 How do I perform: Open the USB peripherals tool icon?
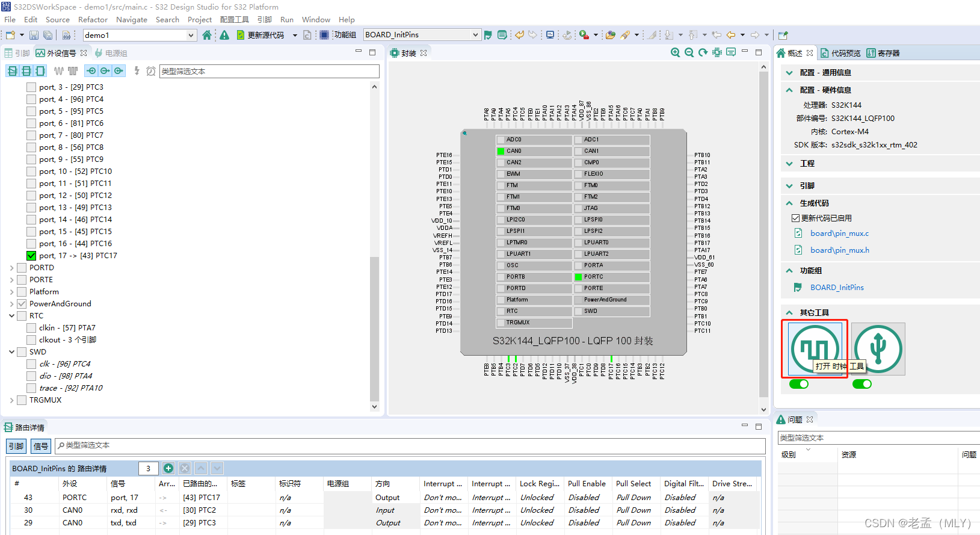click(878, 349)
